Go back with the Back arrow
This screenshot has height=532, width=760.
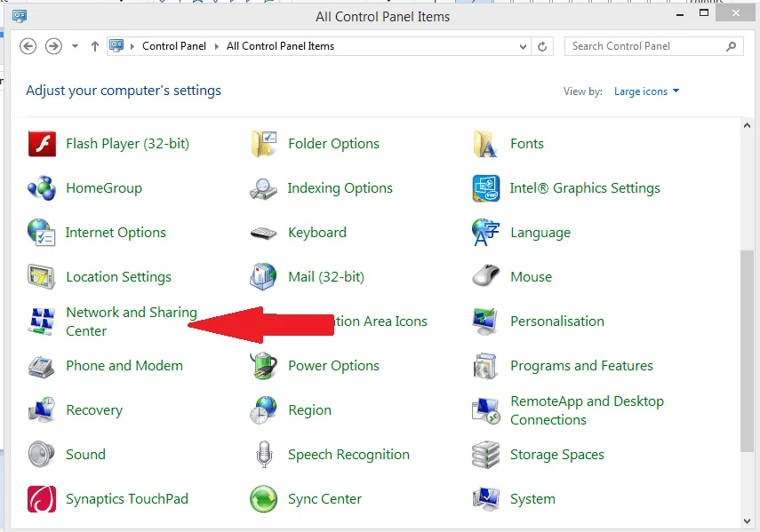[x=28, y=46]
